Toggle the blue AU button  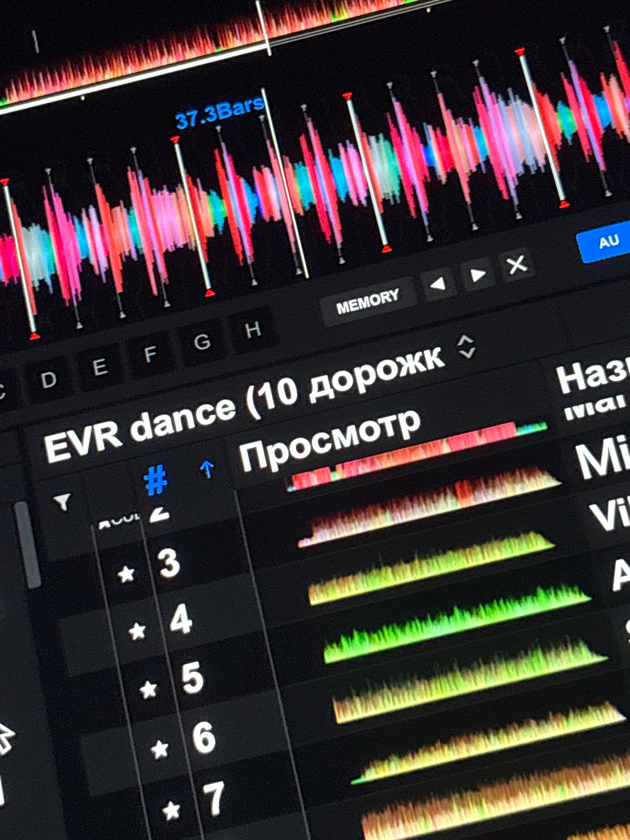(x=606, y=242)
